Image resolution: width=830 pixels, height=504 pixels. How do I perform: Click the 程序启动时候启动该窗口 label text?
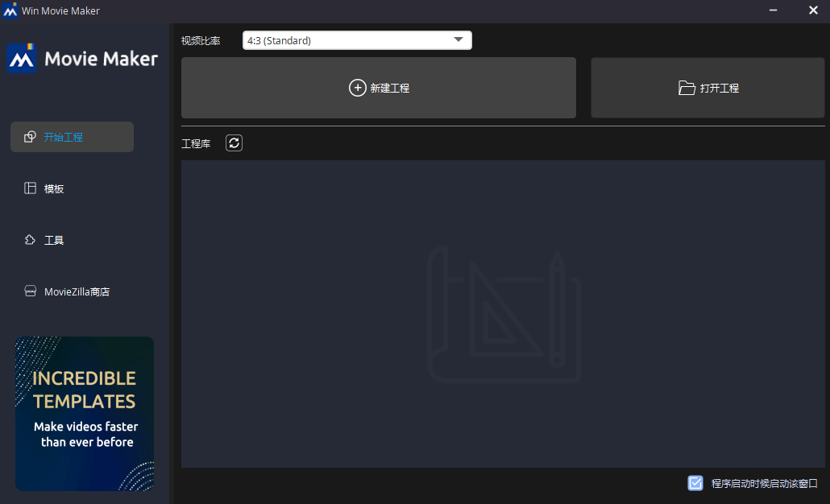click(x=765, y=483)
